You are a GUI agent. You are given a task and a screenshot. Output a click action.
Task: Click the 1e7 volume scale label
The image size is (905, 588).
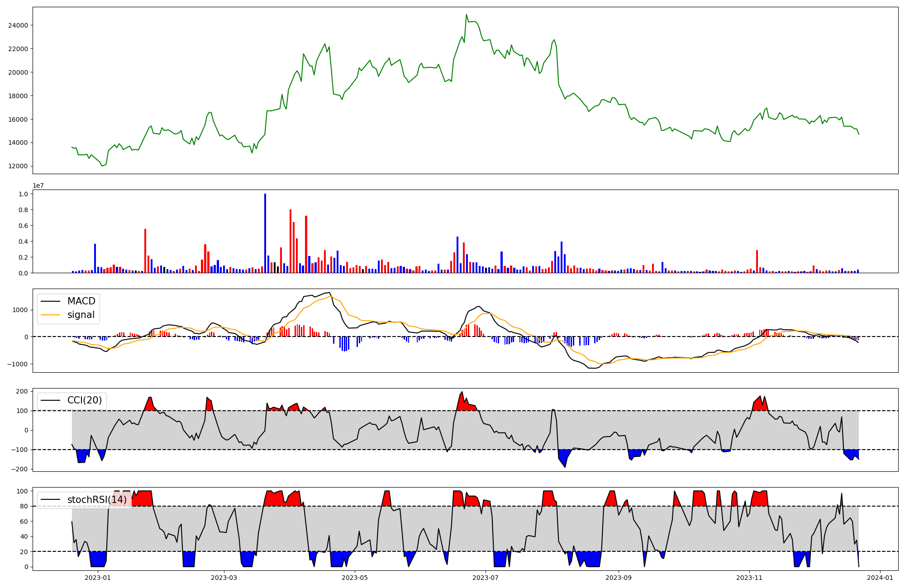pyautogui.click(x=38, y=185)
